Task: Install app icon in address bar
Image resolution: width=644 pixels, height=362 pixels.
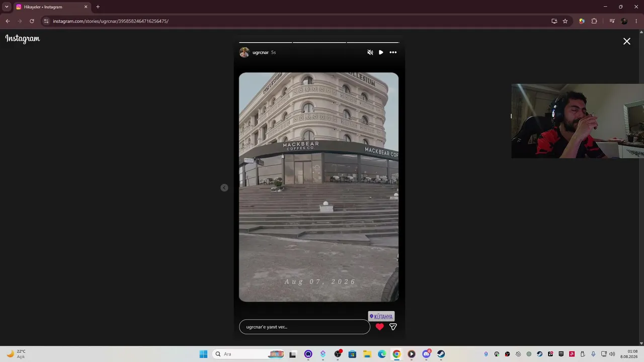Action: pos(554,21)
